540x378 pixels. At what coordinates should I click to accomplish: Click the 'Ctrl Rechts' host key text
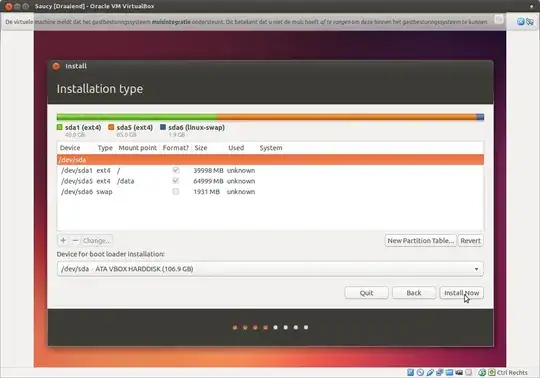pos(512,372)
